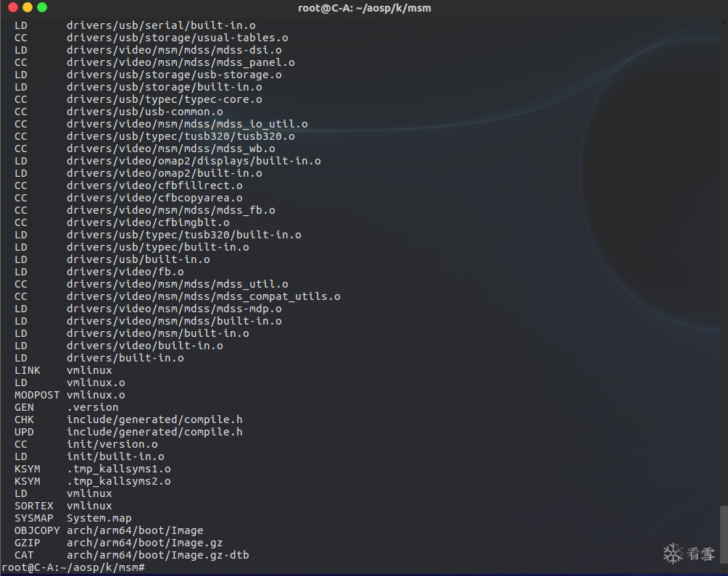Image resolution: width=728 pixels, height=576 pixels.
Task: Click the terminal title root@C-A: ~/aosp/k/msm
Action: [x=365, y=8]
